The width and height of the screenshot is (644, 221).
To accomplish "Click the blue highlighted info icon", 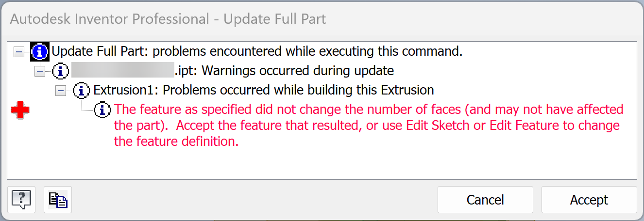I will 40,51.
